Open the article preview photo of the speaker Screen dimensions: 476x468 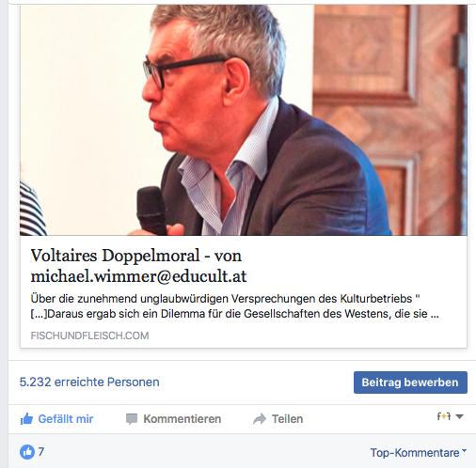click(x=244, y=120)
